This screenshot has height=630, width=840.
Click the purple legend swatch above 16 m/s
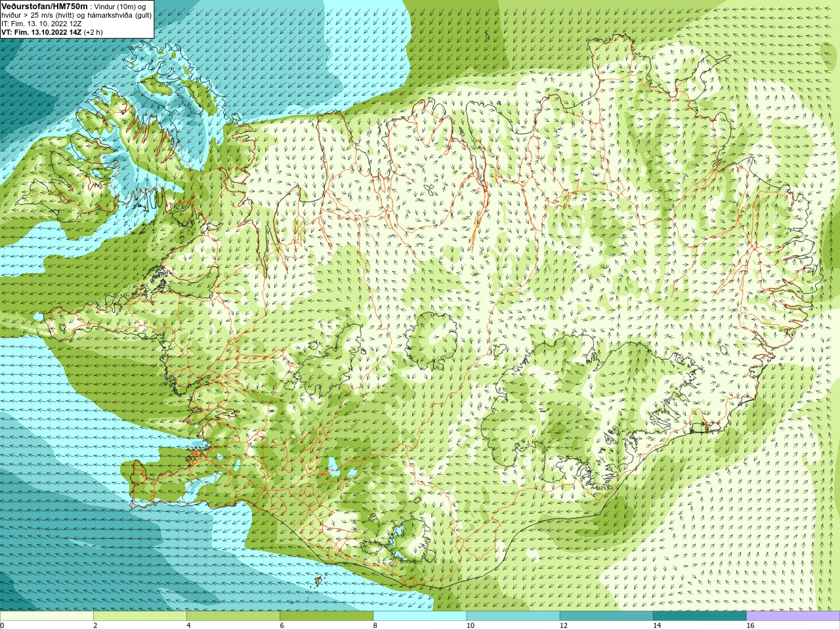pyautogui.click(x=793, y=616)
